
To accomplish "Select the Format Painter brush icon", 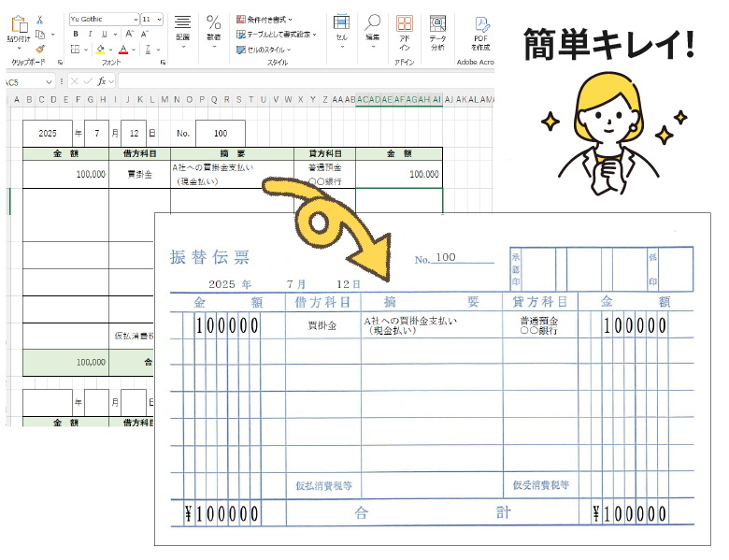I will click(40, 49).
